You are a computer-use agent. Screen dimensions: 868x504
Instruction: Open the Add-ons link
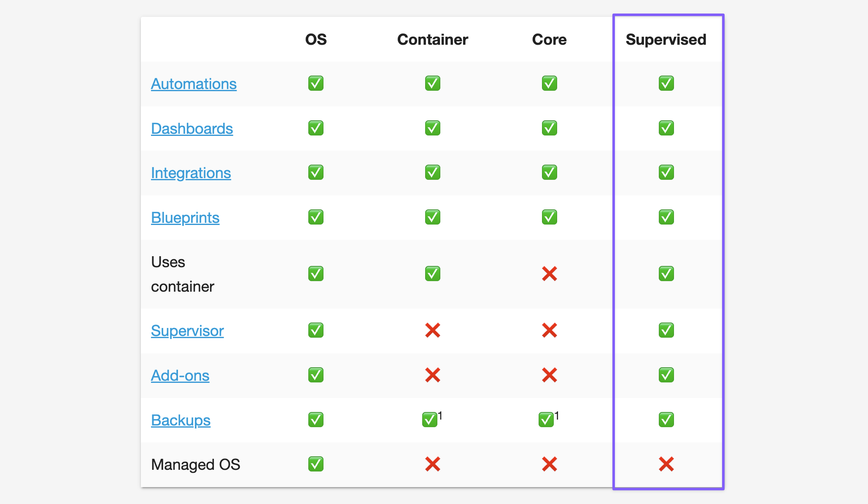coord(180,376)
